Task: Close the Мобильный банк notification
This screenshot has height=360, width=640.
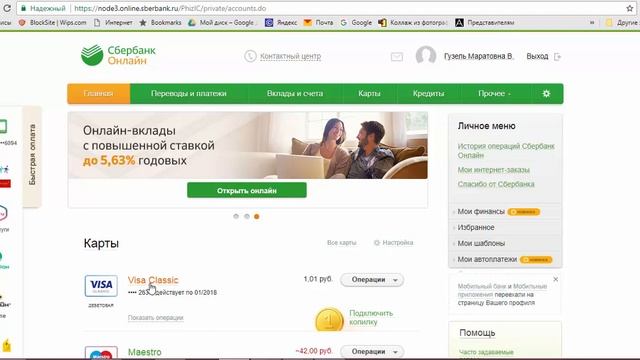Action: coord(556,279)
